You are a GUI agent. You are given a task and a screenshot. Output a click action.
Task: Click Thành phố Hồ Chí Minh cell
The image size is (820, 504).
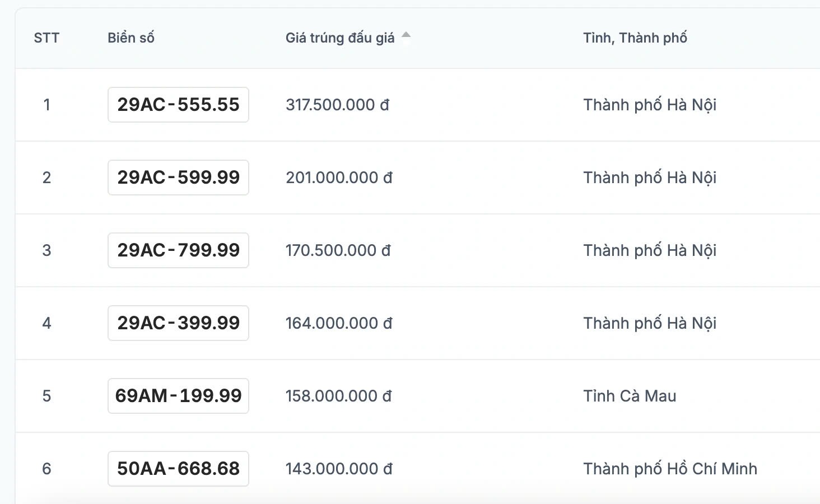click(x=670, y=469)
